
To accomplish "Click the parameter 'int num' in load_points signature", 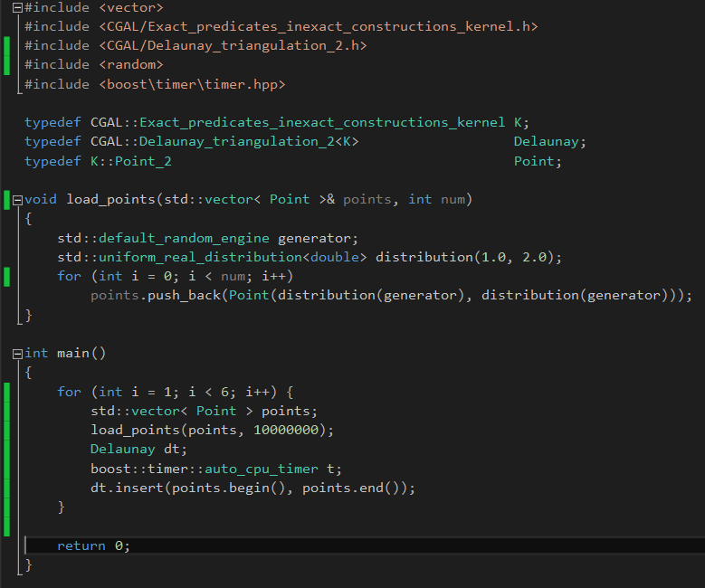I will point(436,200).
